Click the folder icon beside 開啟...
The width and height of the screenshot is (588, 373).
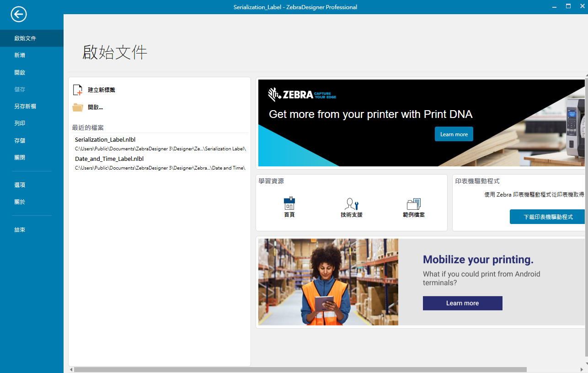pyautogui.click(x=78, y=107)
